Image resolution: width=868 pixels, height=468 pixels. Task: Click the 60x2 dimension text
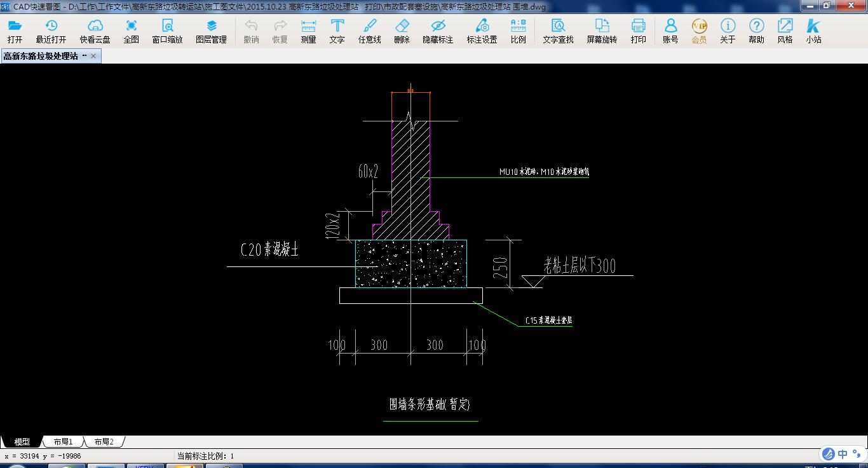(x=368, y=171)
